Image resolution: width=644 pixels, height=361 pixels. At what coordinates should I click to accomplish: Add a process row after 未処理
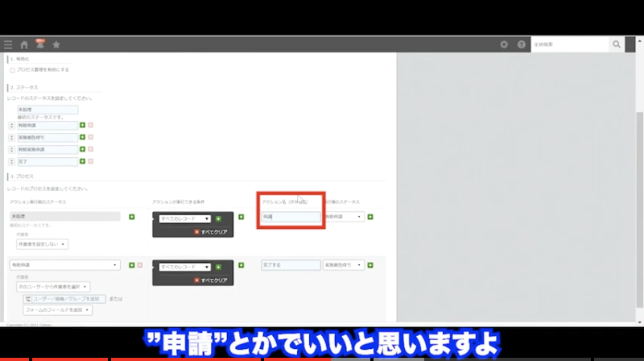tap(131, 217)
